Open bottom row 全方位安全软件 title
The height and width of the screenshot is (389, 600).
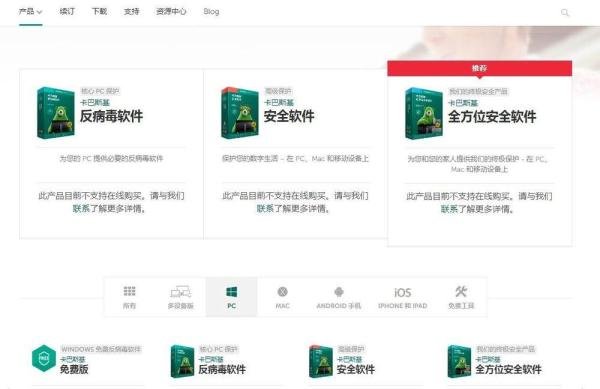click(509, 369)
